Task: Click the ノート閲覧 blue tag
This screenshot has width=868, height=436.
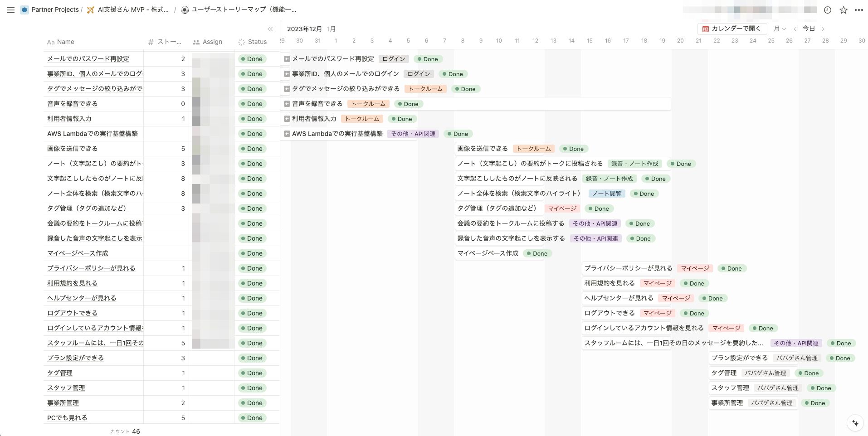Action: [607, 194]
